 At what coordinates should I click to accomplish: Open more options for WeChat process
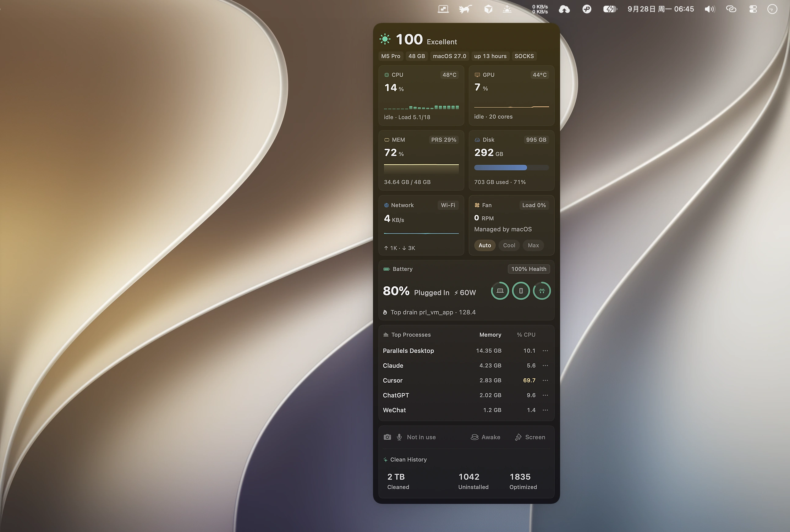545,410
